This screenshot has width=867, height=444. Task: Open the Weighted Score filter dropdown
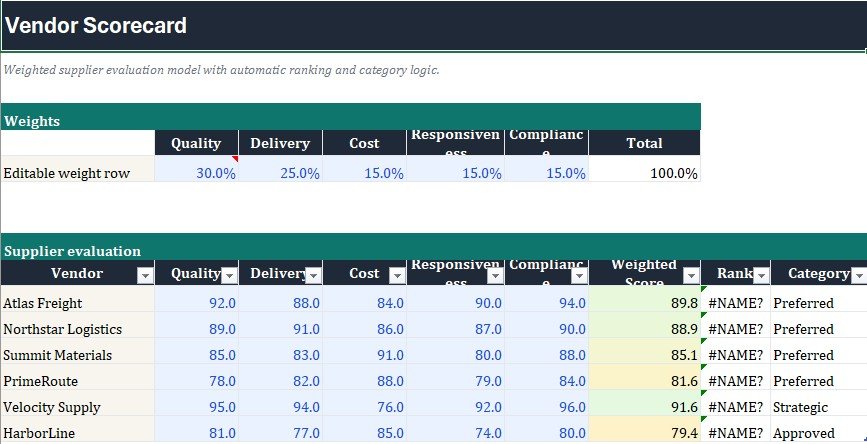click(x=691, y=275)
